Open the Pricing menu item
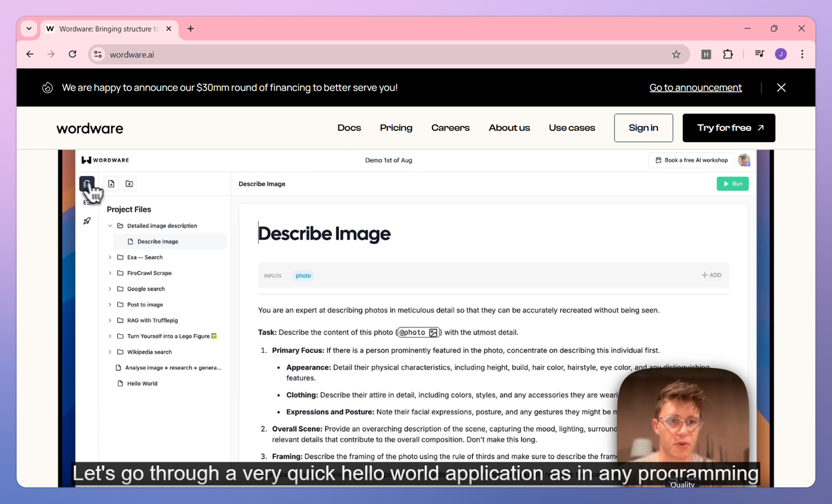Viewport: 832px width, 504px height. tap(396, 128)
